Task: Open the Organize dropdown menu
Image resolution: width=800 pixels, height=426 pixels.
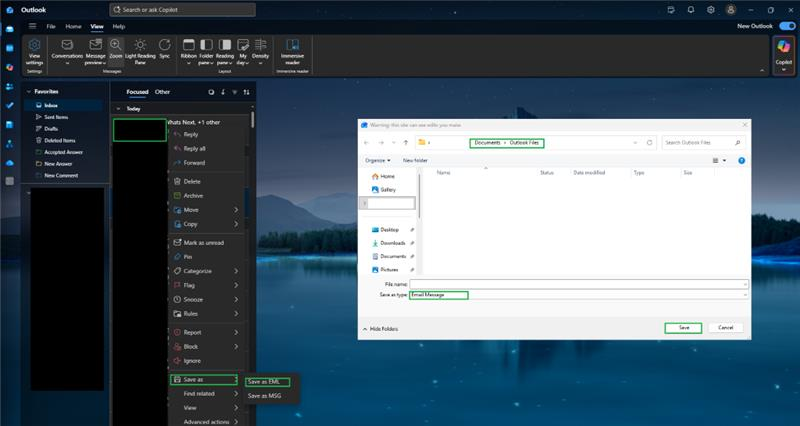Action: click(x=378, y=160)
